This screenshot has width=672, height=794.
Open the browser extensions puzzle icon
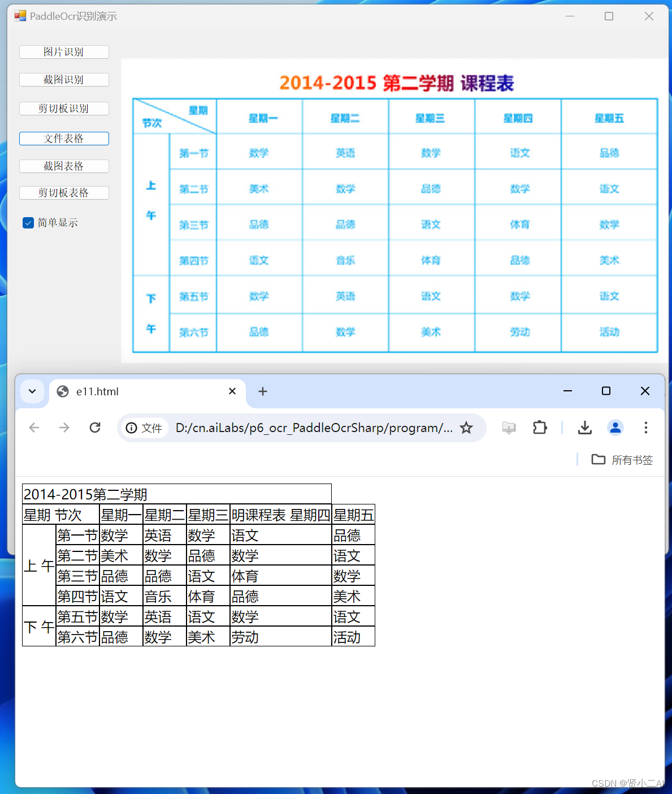coord(539,428)
